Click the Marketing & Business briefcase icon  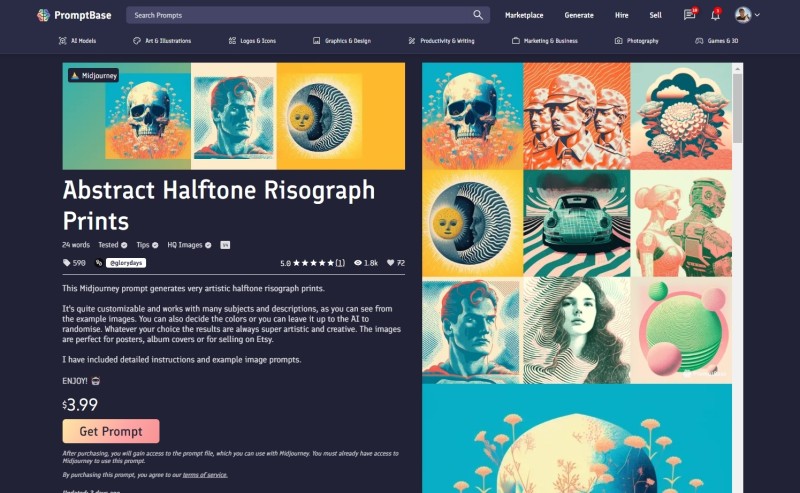(516, 41)
